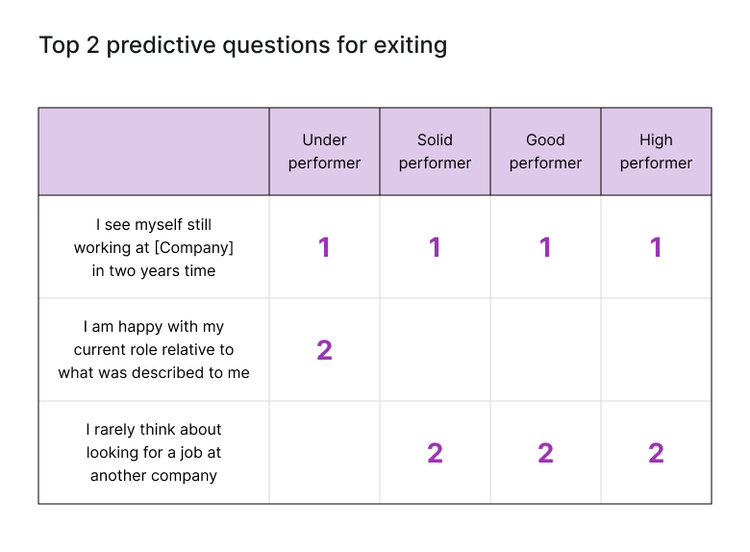Click empty High performer cell in 'happy with role' row
The height and width of the screenshot is (552, 750).
click(656, 350)
